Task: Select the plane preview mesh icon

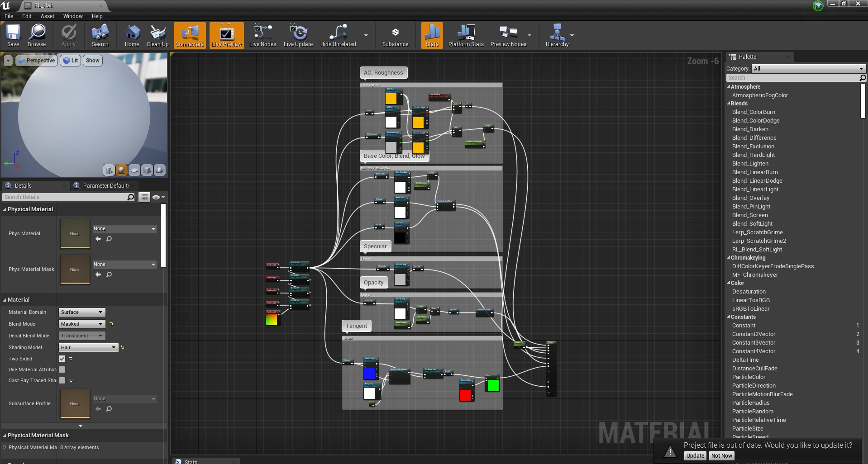Action: point(134,170)
